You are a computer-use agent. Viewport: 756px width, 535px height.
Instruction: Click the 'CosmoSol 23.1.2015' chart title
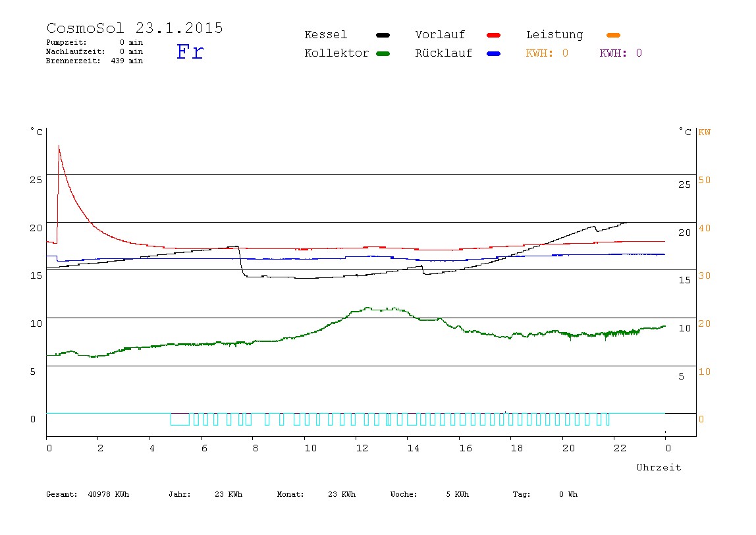tap(134, 28)
